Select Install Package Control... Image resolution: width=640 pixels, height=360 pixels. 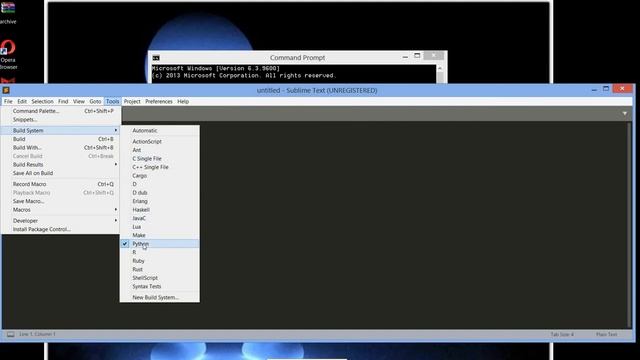click(x=61, y=229)
